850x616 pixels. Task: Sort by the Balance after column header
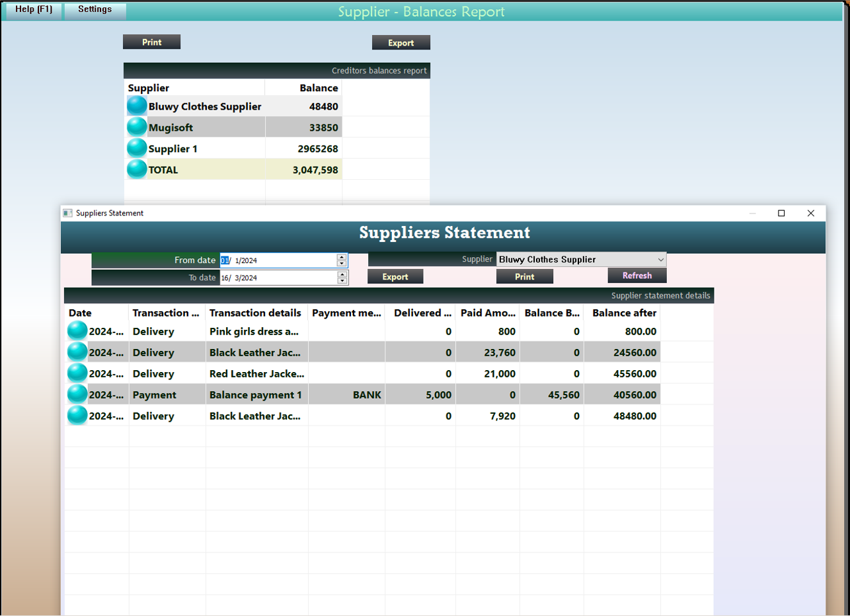tap(623, 313)
